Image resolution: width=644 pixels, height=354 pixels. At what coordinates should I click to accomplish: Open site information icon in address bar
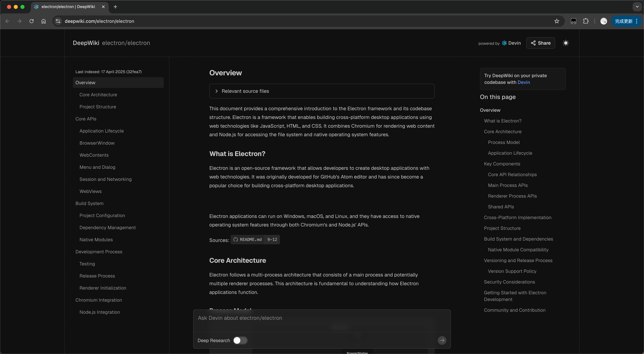(x=58, y=21)
